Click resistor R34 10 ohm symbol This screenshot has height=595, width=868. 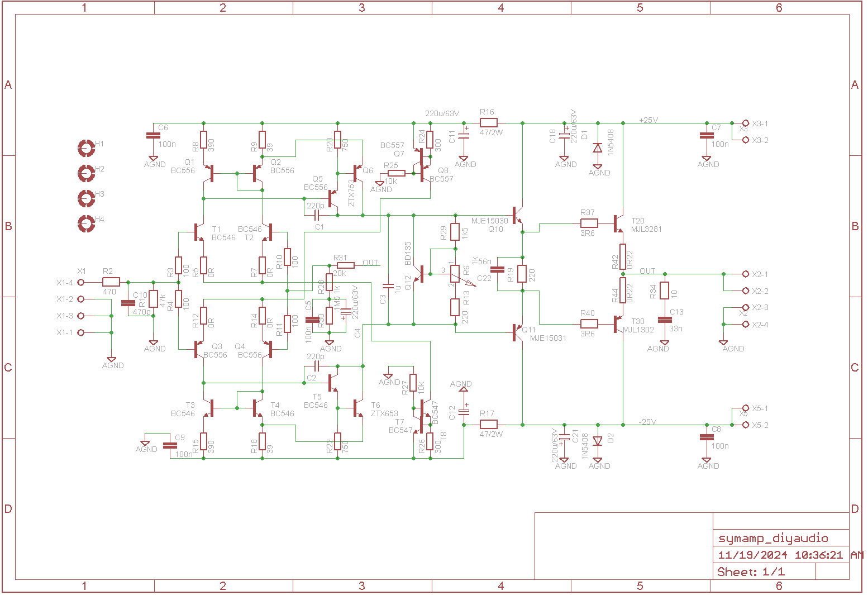(665, 291)
